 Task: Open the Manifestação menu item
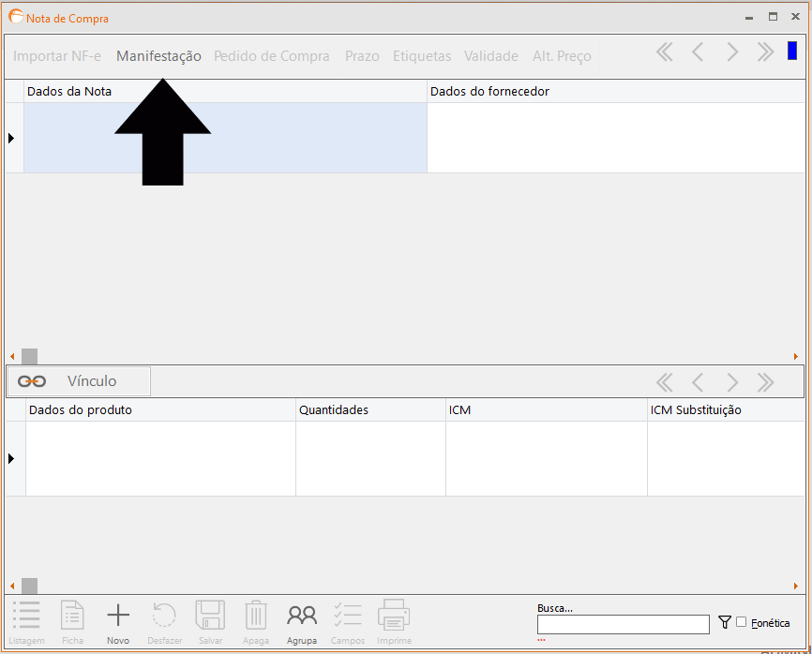[x=158, y=56]
